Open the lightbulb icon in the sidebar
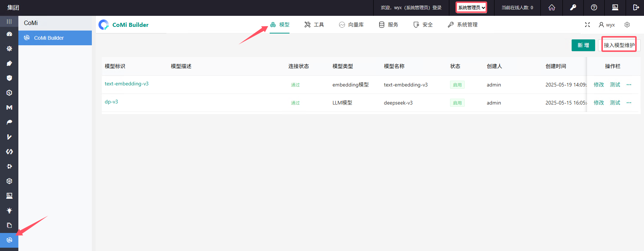The width and height of the screenshot is (644, 251). pos(9,211)
